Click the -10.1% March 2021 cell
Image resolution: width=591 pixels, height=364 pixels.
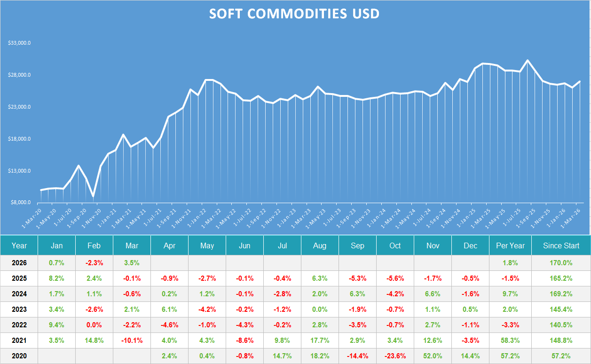click(x=132, y=340)
